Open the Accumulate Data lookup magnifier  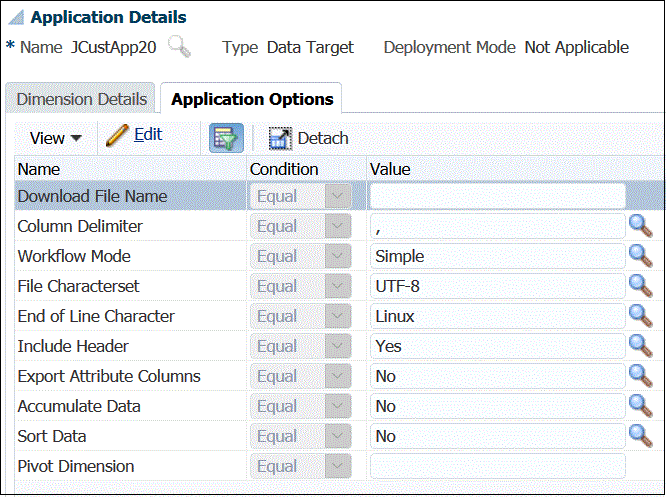(x=640, y=406)
